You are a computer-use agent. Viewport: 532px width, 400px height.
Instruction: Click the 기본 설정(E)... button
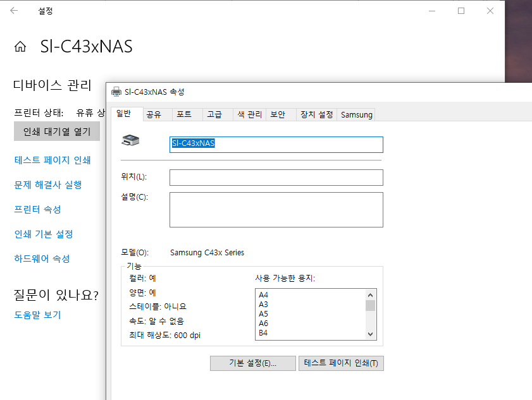[253, 363]
